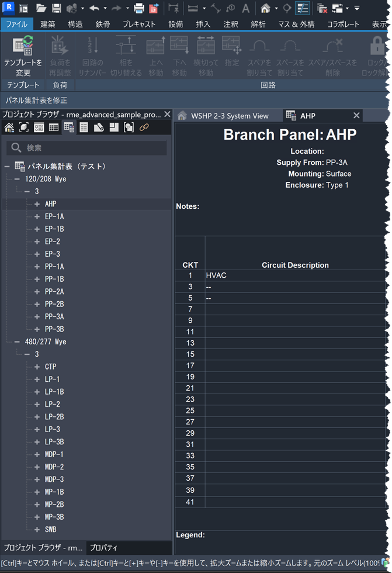The height and width of the screenshot is (573, 392).
Task: Click the Print icon
Action: (139, 8)
